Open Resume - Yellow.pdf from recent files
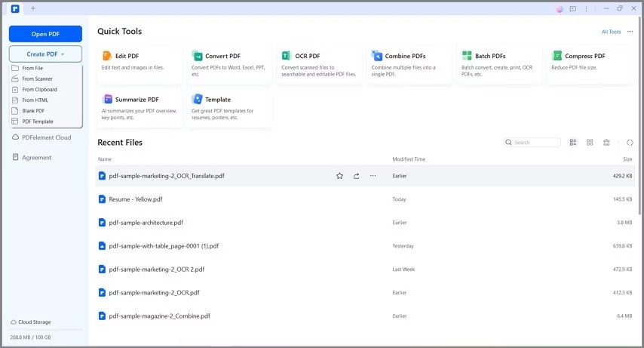 pos(136,199)
